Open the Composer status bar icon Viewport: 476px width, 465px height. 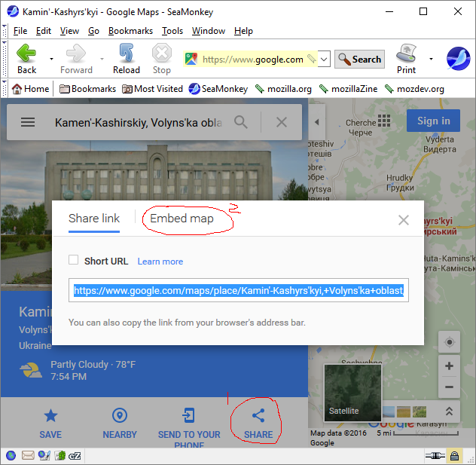(44, 456)
